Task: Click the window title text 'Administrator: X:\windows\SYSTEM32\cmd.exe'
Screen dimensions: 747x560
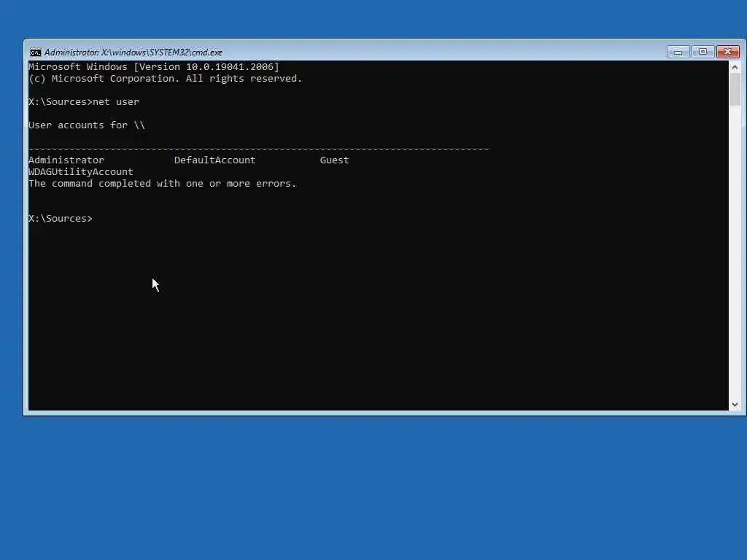Action: tap(133, 52)
